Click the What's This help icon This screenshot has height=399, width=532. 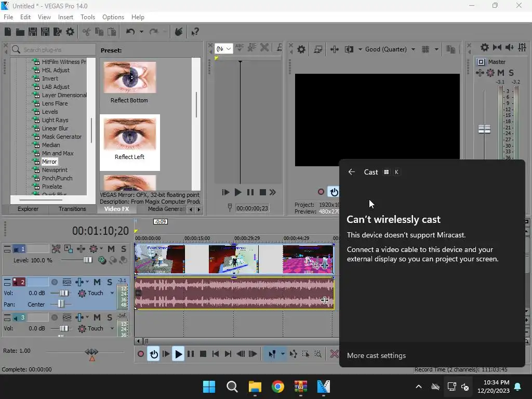click(195, 32)
